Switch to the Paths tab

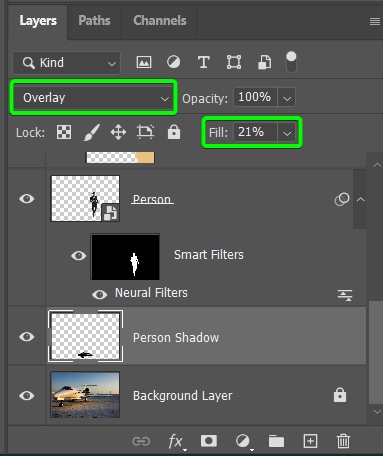pyautogui.click(x=94, y=21)
